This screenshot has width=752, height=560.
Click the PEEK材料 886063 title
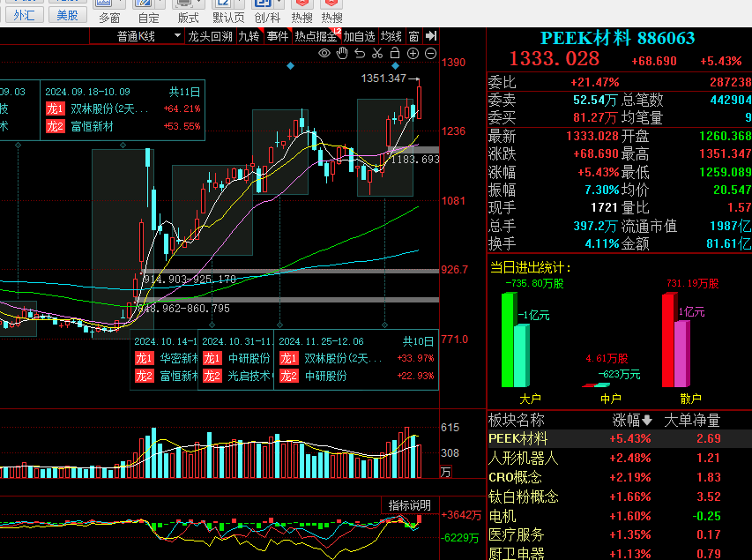617,38
